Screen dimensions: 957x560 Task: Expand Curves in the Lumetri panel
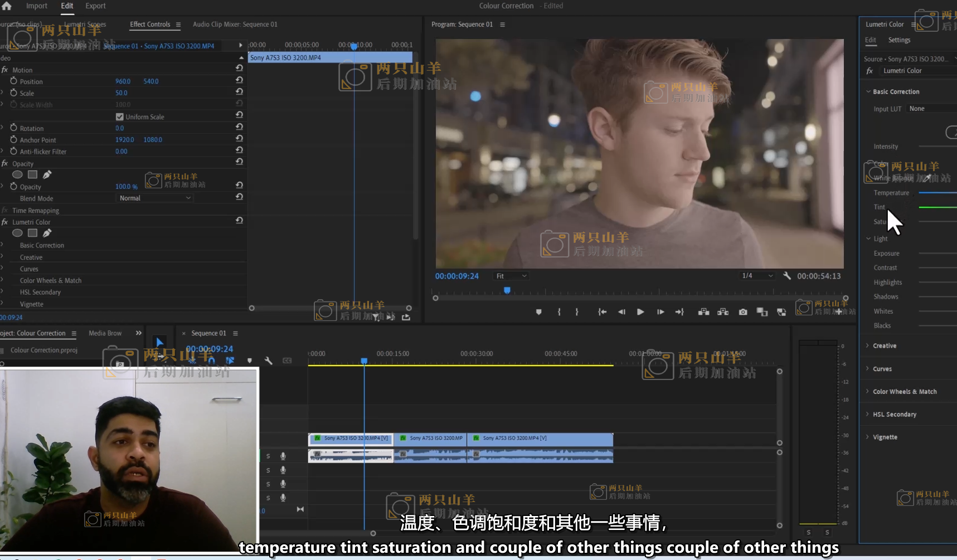tap(882, 369)
